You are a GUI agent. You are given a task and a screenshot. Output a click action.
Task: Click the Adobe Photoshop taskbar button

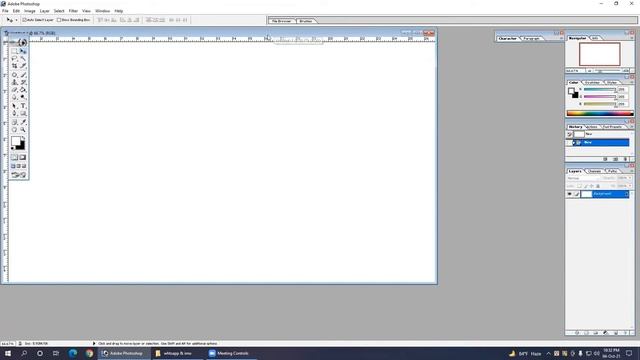pyautogui.click(x=124, y=353)
